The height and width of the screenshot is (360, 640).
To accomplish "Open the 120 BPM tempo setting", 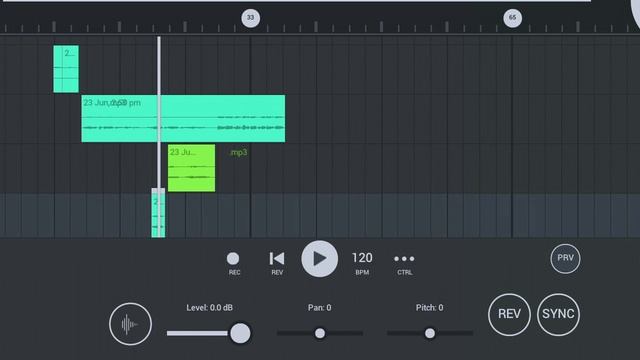I will click(x=362, y=263).
